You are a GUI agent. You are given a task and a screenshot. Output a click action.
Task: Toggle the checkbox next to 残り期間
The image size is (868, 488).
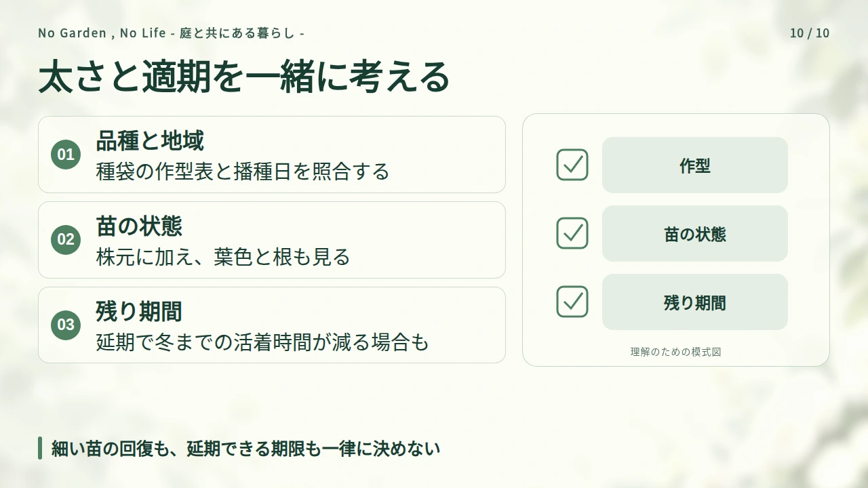pyautogui.click(x=572, y=302)
